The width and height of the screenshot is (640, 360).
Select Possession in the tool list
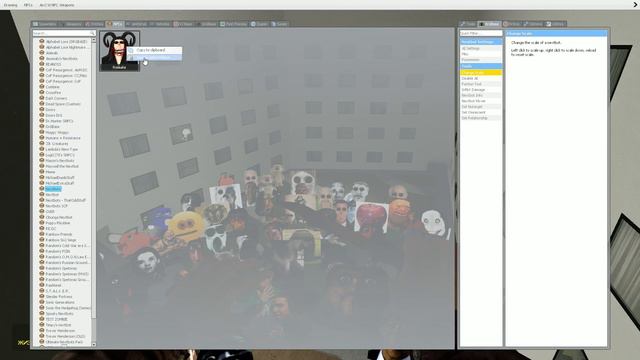(x=481, y=60)
